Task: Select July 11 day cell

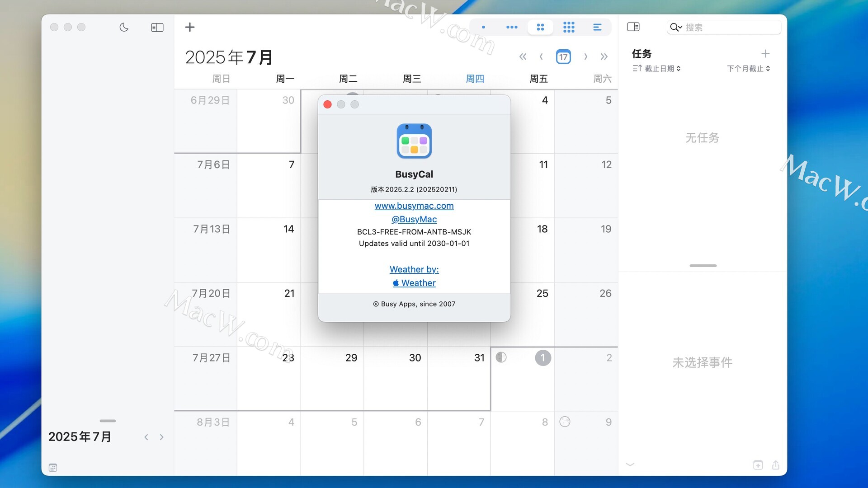Action: click(533, 186)
